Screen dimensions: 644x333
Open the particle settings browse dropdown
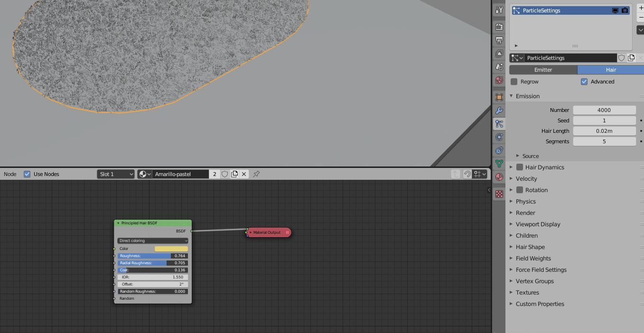click(x=517, y=58)
